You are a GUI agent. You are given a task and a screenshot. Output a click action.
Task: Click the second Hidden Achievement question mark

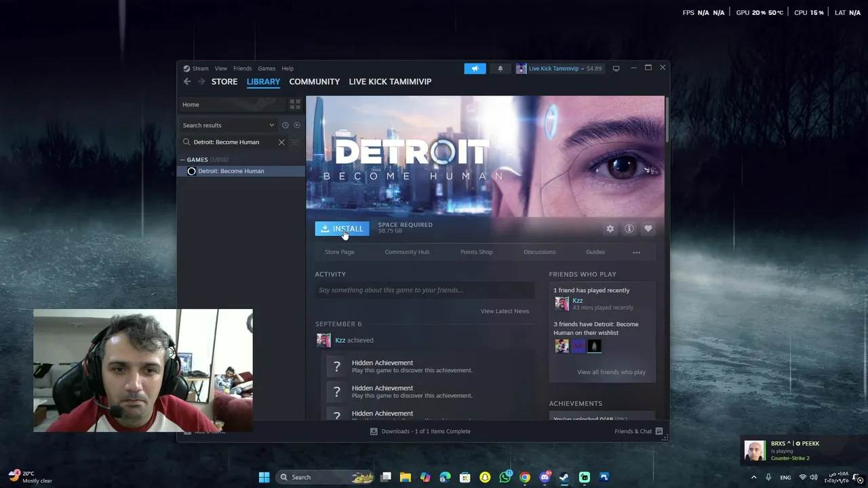click(x=336, y=392)
